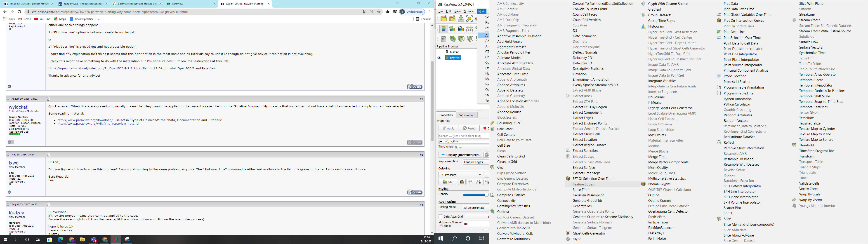The height and width of the screenshot is (244, 868).
Task: Click the Open file folder icon
Action: 443,19
